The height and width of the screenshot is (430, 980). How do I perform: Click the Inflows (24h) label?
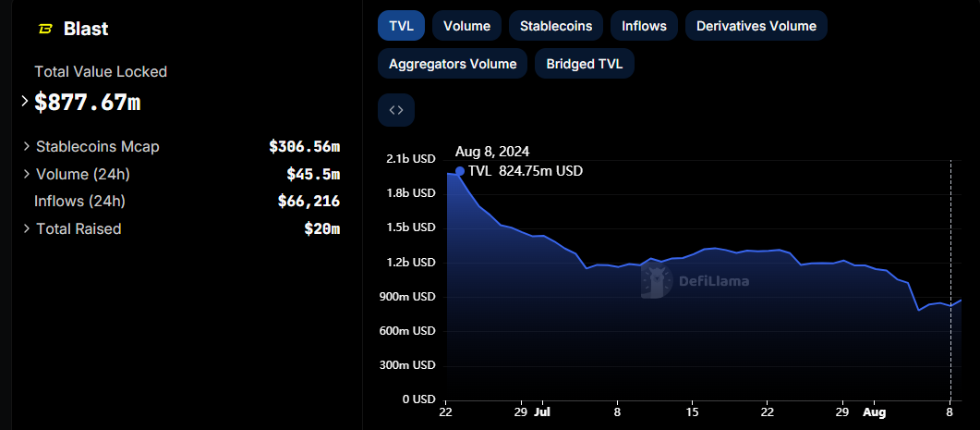(79, 201)
